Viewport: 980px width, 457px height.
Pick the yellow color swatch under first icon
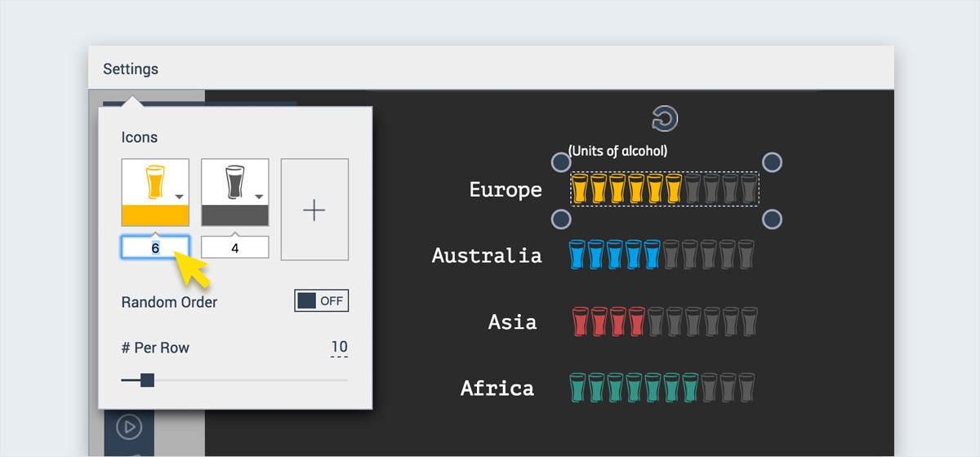click(155, 215)
